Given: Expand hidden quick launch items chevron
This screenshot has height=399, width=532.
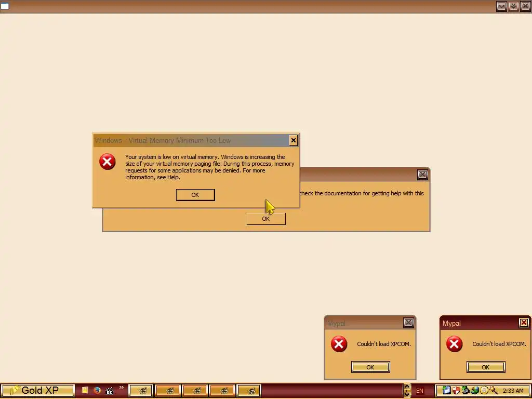Looking at the screenshot, I should (x=122, y=388).
